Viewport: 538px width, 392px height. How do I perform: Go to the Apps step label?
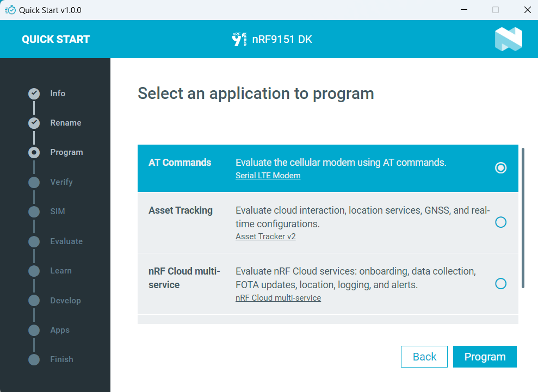60,330
